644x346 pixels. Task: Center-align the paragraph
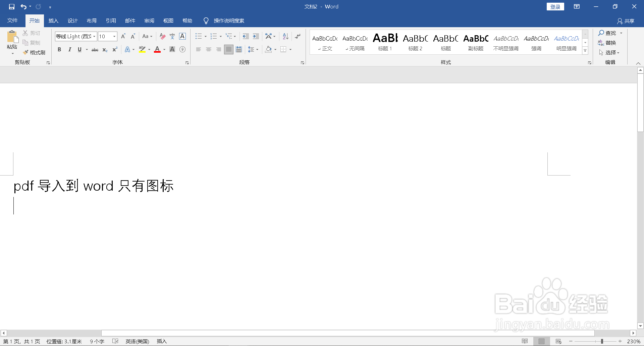click(x=209, y=49)
